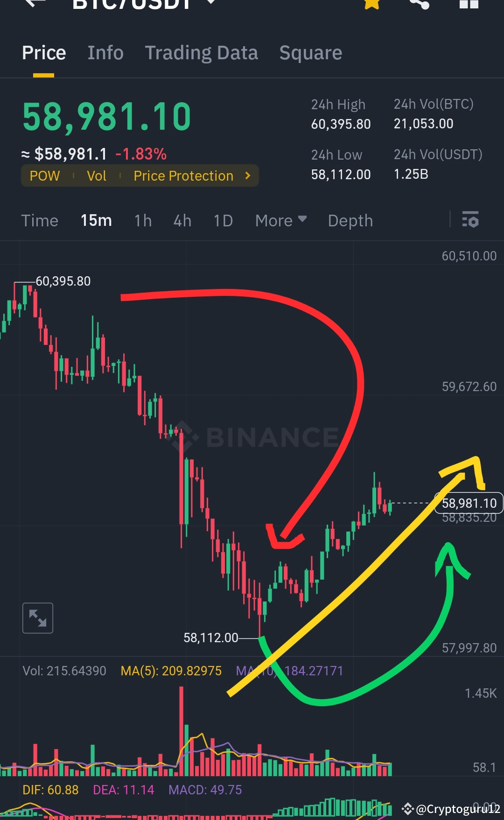Screen dimensions: 504x820
Task: Open chart indicator settings icon beside Depth
Action: point(470,219)
